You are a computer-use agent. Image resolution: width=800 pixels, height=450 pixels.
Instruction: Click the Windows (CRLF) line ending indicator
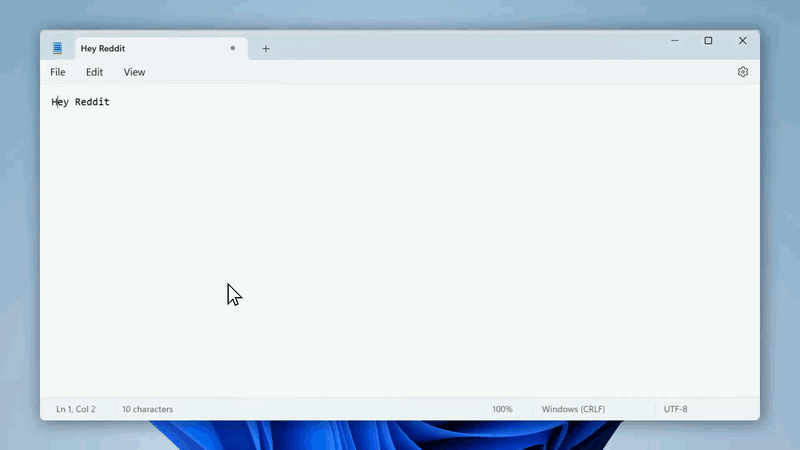coord(573,409)
